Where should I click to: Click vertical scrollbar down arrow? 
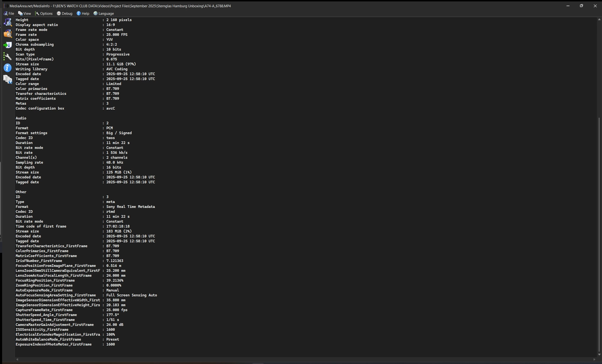(599, 354)
